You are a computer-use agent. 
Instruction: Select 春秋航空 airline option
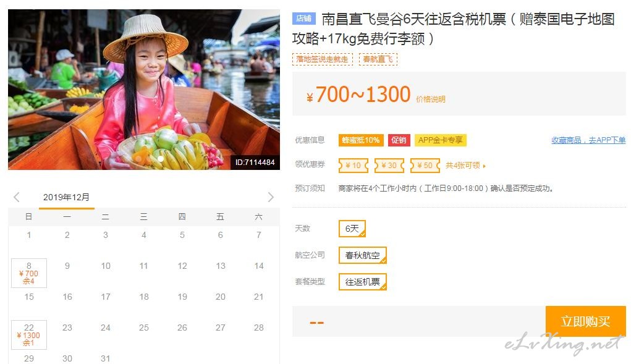pos(363,255)
